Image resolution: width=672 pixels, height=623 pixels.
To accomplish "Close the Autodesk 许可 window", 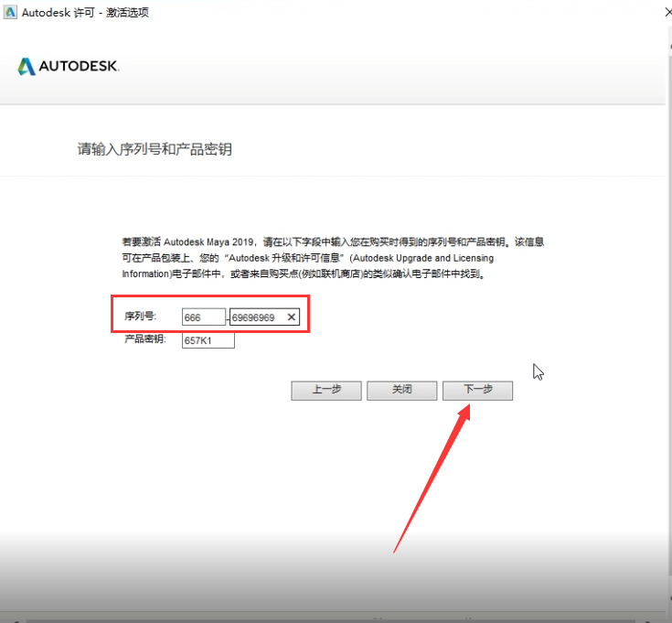I will 668,13.
